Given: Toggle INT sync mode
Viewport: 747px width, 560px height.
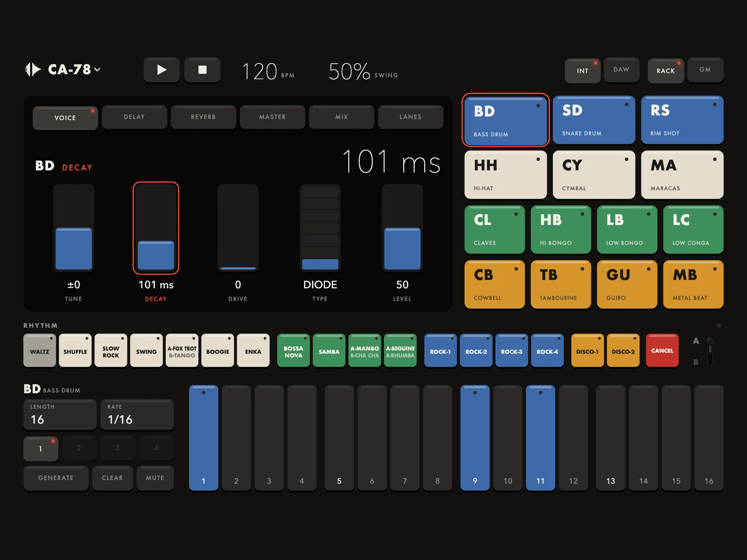Looking at the screenshot, I should 583,71.
